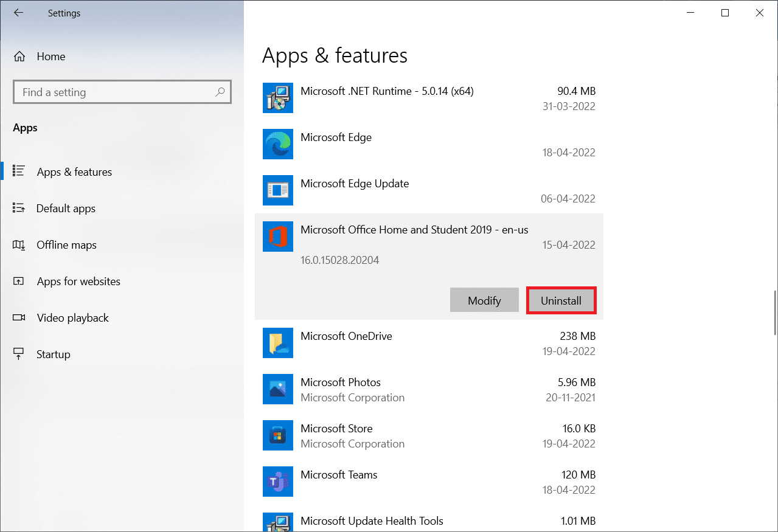
Task: Select Apps & features in sidebar
Action: click(74, 172)
